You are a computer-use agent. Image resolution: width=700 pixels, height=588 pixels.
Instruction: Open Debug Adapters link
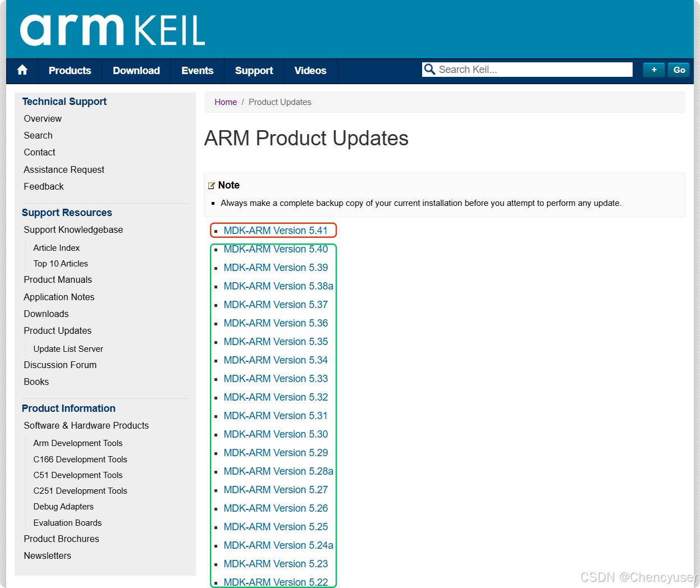coord(63,507)
